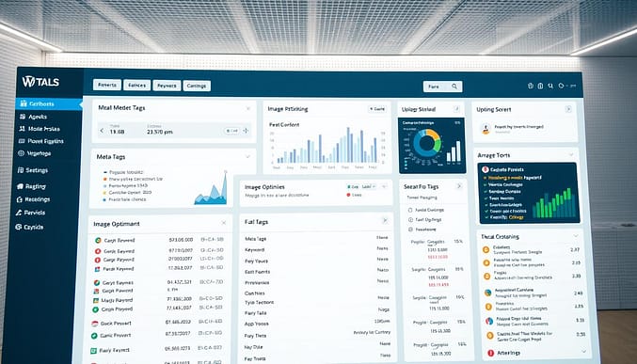Close the Image Optimant panel
The height and width of the screenshot is (364, 637).
coord(223,223)
